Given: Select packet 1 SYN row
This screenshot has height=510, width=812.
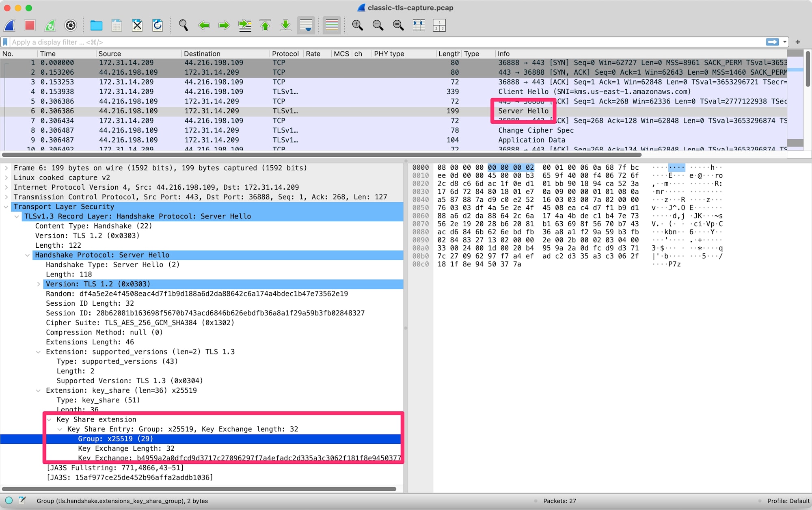Looking at the screenshot, I should coord(394,63).
